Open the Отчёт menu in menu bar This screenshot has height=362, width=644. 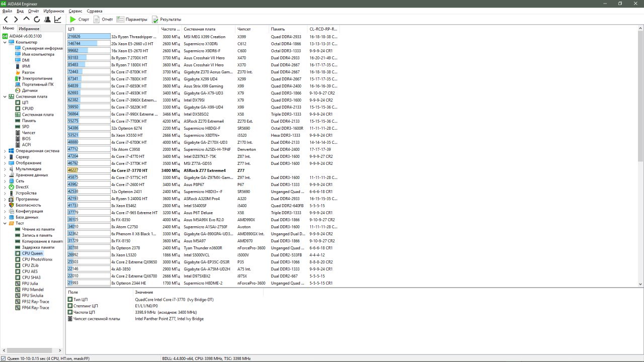click(34, 11)
